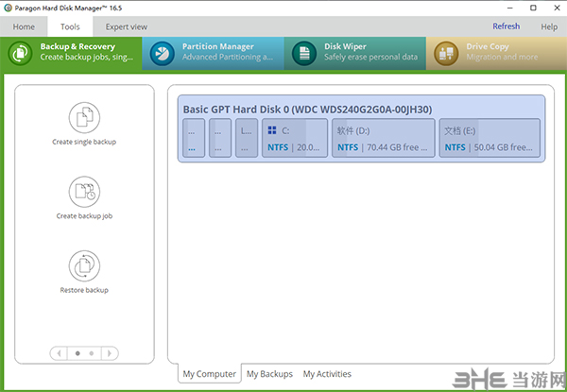This screenshot has height=392, width=567.
Task: Select the 软件 (D:) partition
Action: coord(384,138)
